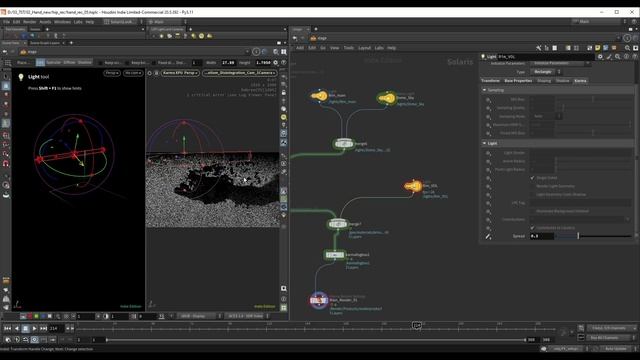The width and height of the screenshot is (640, 360).
Task: Click the timeline current frame marker
Action: click(417, 325)
